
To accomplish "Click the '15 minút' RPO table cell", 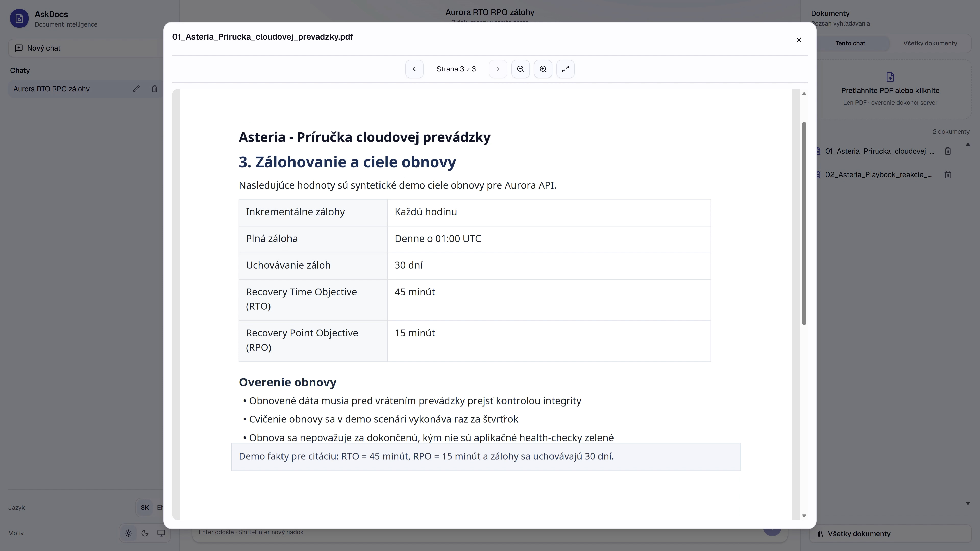I will [x=549, y=341].
